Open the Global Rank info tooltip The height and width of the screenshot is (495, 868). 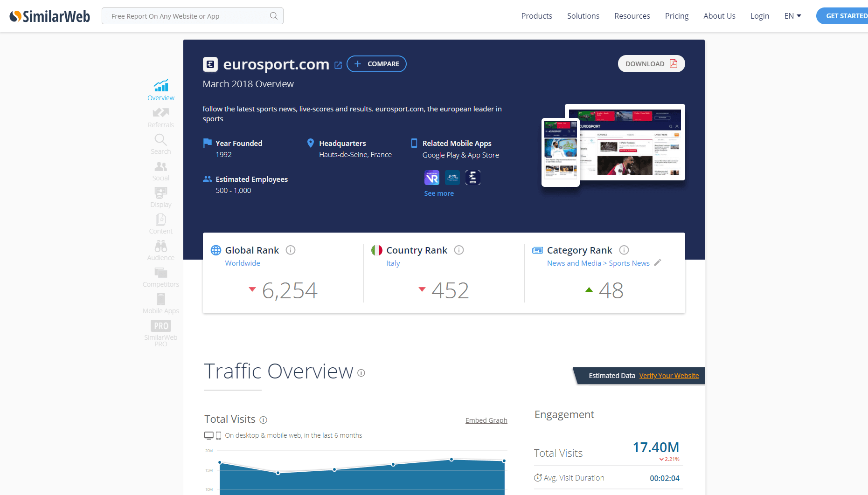tap(291, 250)
